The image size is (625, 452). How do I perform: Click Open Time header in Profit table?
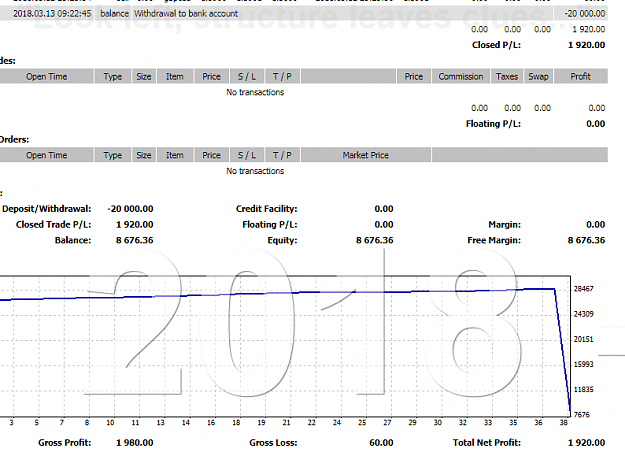coord(46,76)
